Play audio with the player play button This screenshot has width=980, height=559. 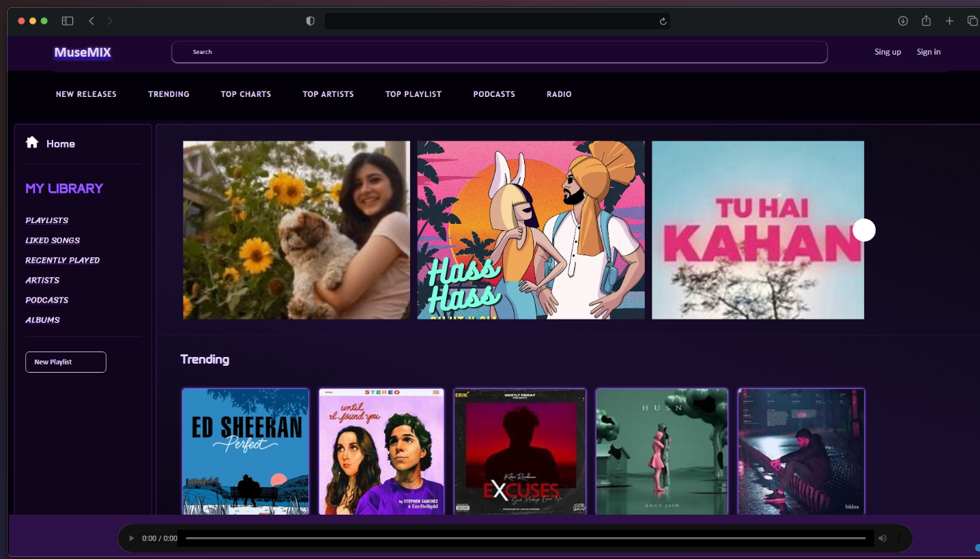132,539
